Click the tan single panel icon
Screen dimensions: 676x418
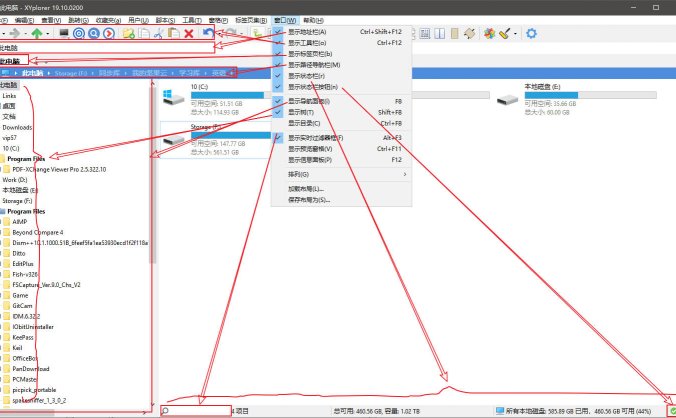pyautogui.click(x=454, y=33)
